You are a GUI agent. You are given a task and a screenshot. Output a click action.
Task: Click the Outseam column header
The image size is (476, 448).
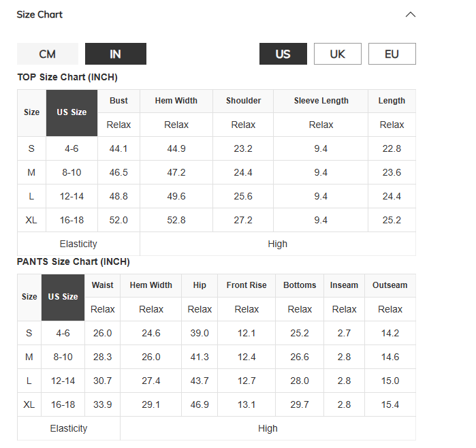pos(390,285)
